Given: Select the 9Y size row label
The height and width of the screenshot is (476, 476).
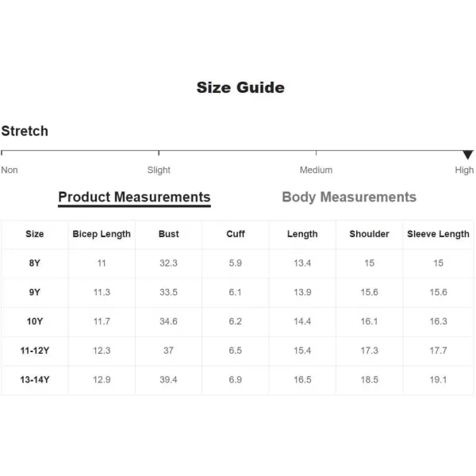Looking at the screenshot, I should click(x=35, y=292).
